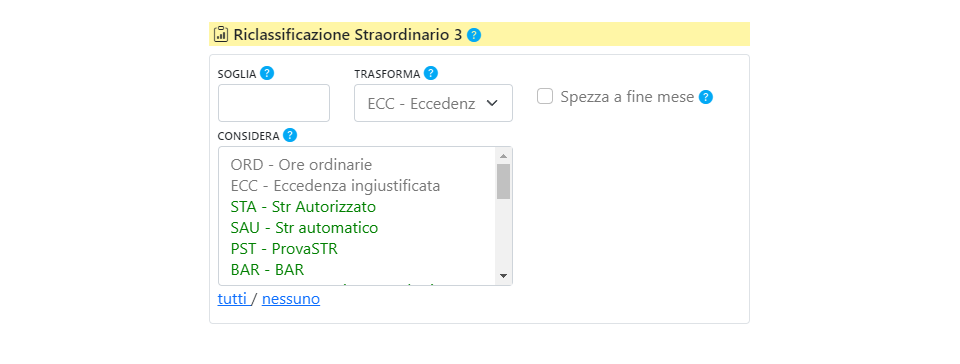Open the TRASFORMA dropdown showing ECC - Eccedenz
960x364 pixels.
pos(433,103)
